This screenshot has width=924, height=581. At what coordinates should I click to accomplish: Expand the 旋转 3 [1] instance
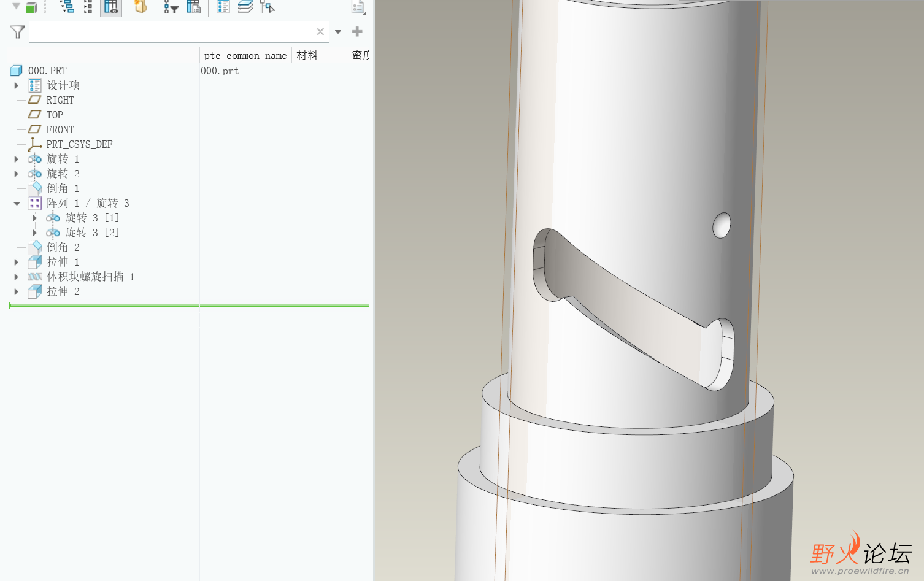pyautogui.click(x=35, y=218)
